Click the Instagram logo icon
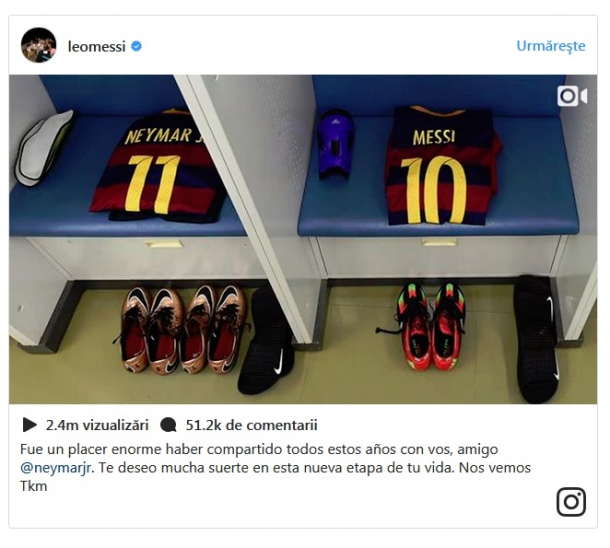610x548 pixels. point(571,501)
